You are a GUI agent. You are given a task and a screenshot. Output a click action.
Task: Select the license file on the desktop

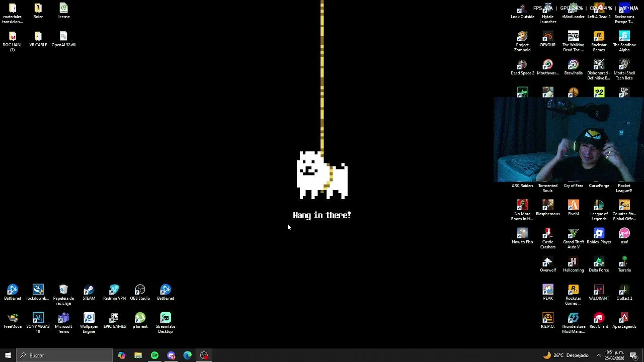[63, 11]
